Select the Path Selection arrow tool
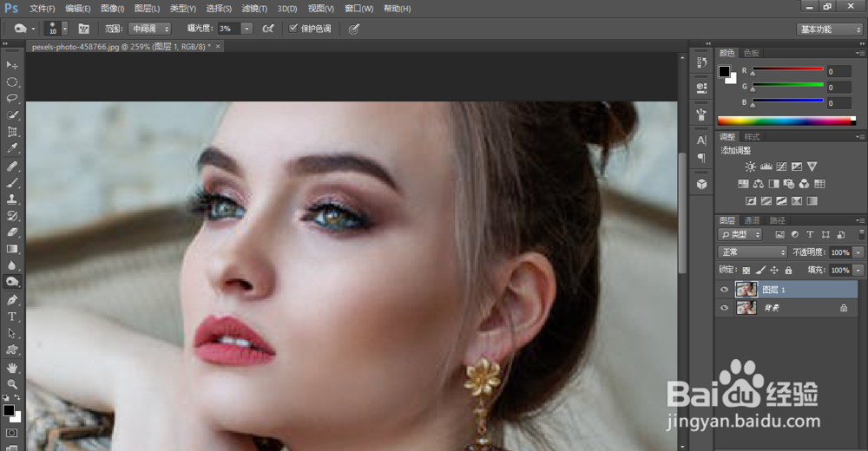The height and width of the screenshot is (451, 868). [x=11, y=333]
